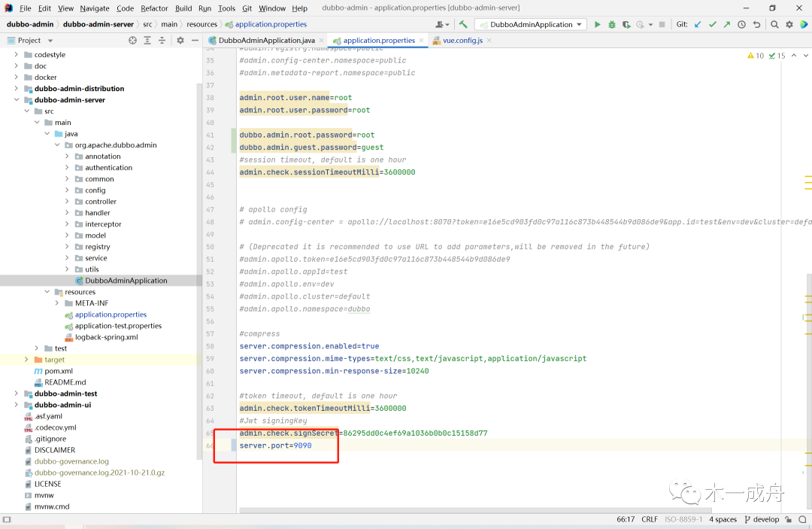
Task: Click cursor position 66:17 in status bar
Action: 626,519
